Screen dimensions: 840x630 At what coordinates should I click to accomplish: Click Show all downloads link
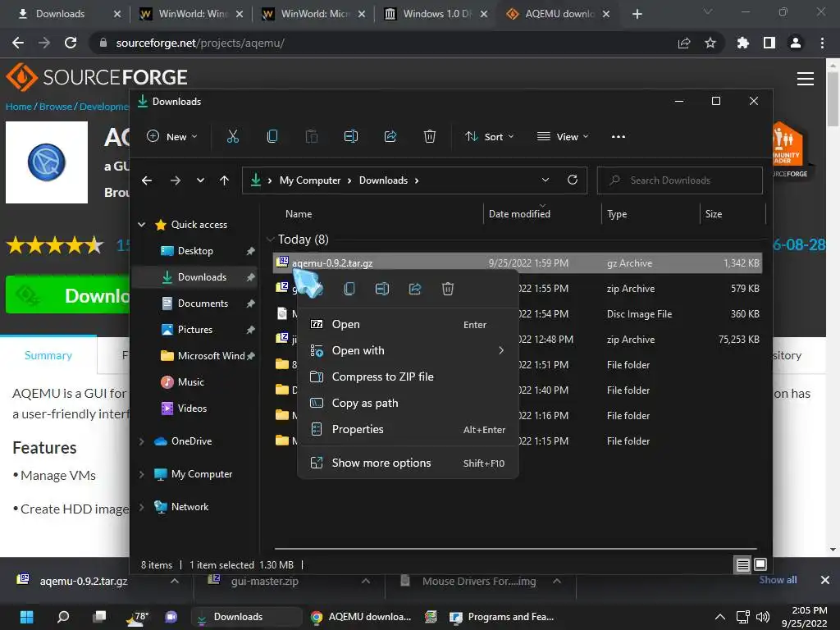pos(778,580)
